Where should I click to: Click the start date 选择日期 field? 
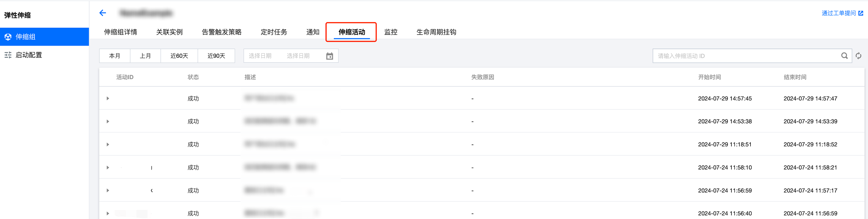(260, 56)
